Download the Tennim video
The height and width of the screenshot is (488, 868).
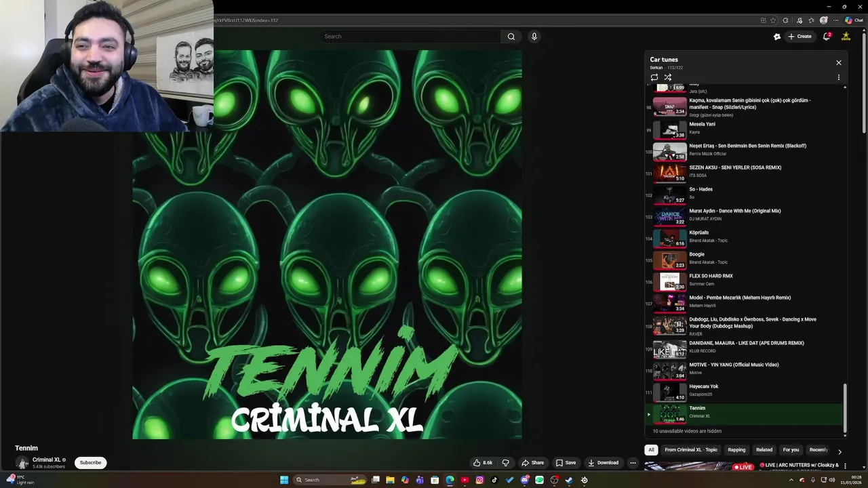[x=603, y=463]
